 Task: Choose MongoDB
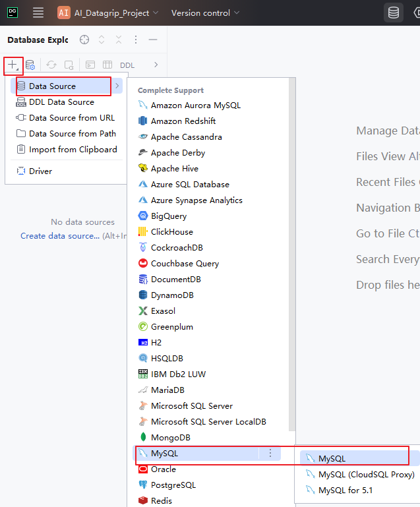coord(207,438)
